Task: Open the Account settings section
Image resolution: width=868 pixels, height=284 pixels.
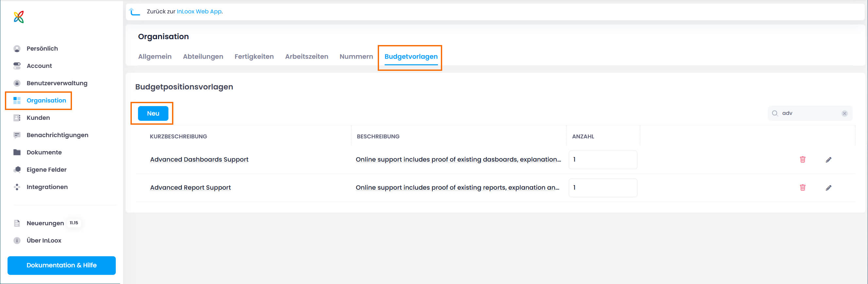Action: point(39,66)
